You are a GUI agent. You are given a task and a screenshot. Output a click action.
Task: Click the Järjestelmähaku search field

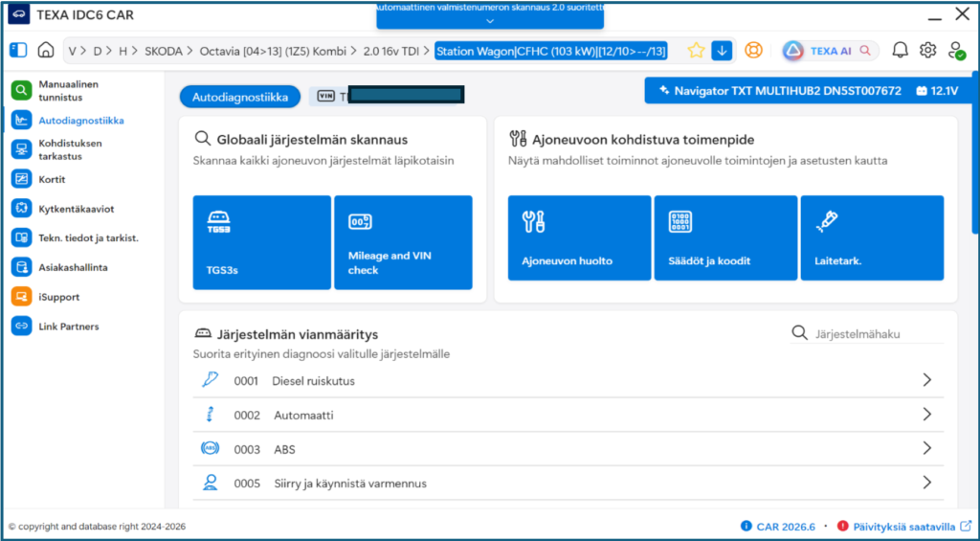click(x=867, y=333)
